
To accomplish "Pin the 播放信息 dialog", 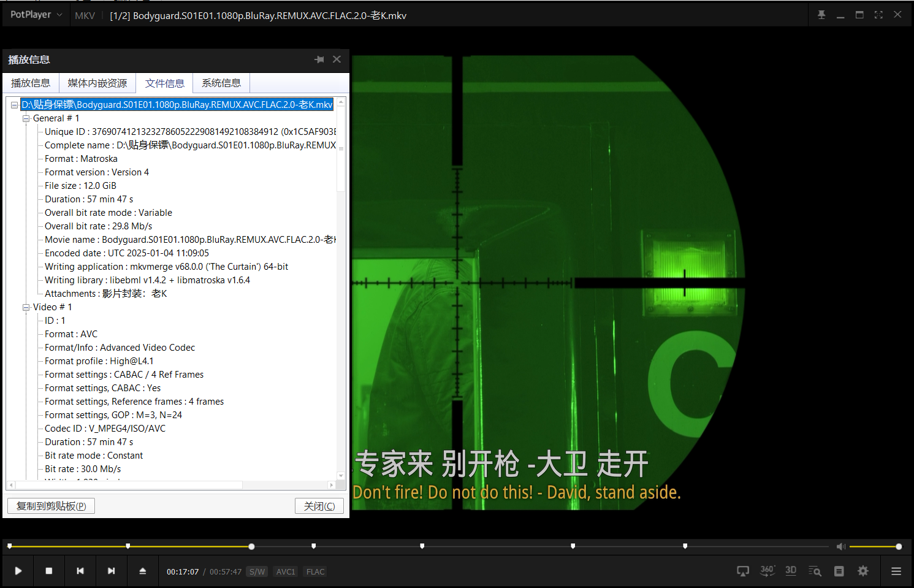I will click(319, 59).
